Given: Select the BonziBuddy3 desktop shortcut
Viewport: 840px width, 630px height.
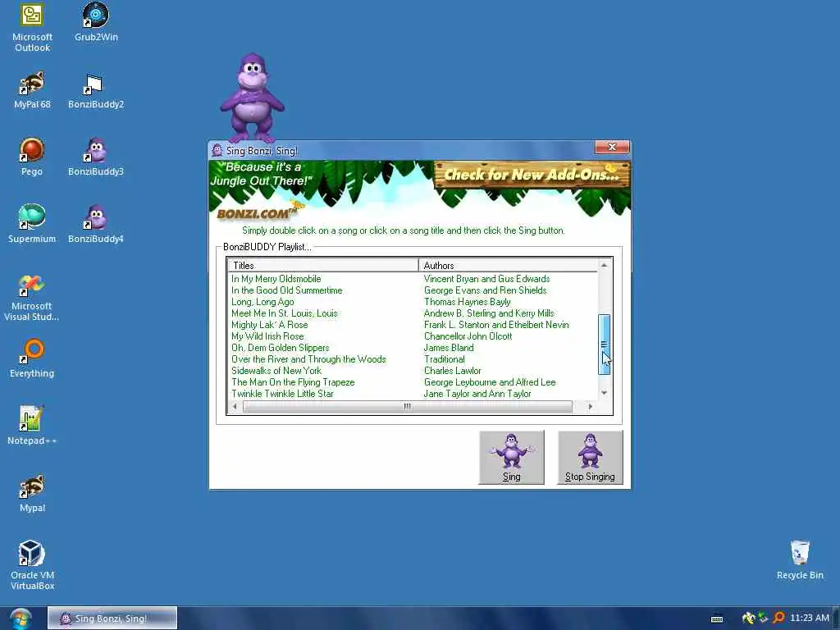Looking at the screenshot, I should [96, 157].
